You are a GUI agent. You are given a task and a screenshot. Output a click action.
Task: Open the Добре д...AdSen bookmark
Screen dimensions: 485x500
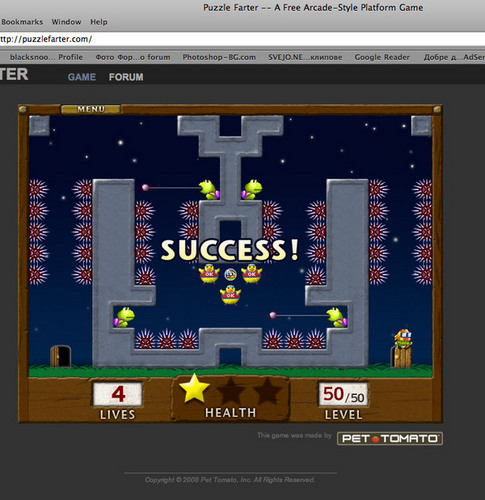click(454, 57)
